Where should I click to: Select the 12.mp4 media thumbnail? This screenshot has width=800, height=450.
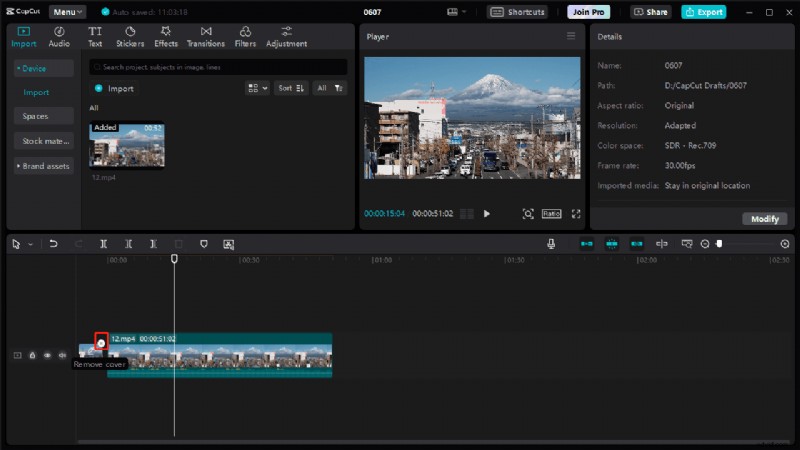click(127, 146)
